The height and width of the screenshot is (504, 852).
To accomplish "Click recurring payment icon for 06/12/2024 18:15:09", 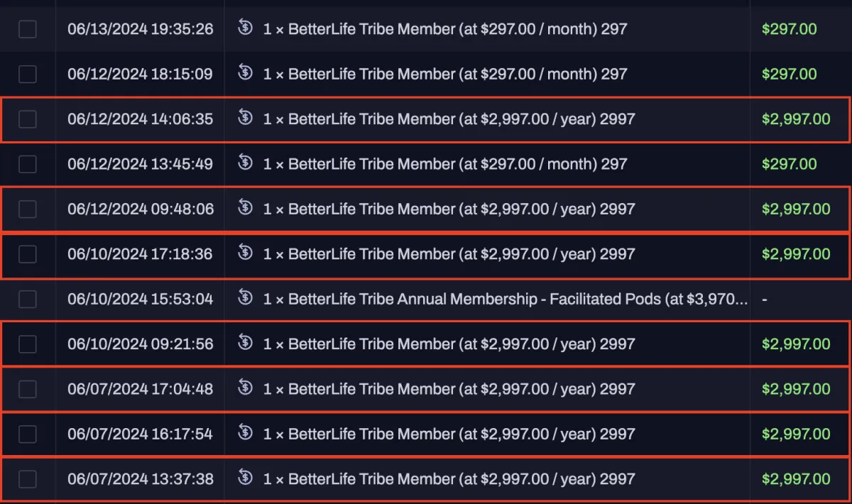I will click(x=246, y=73).
